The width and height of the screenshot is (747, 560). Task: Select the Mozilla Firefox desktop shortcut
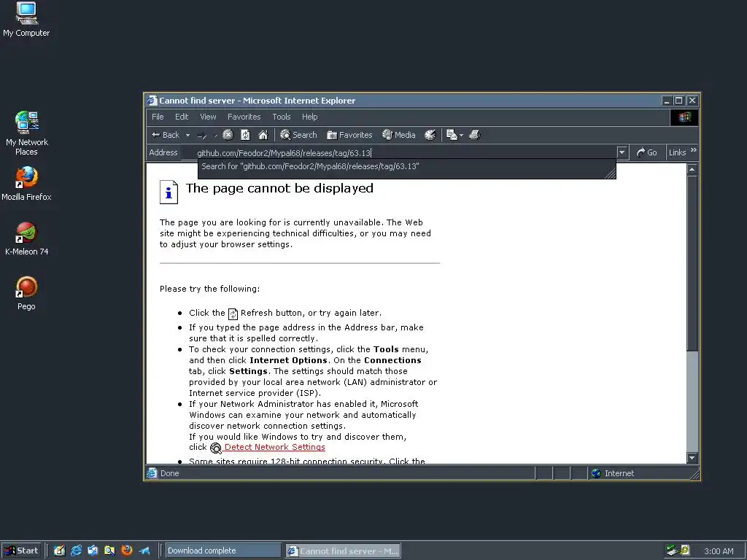tap(26, 184)
